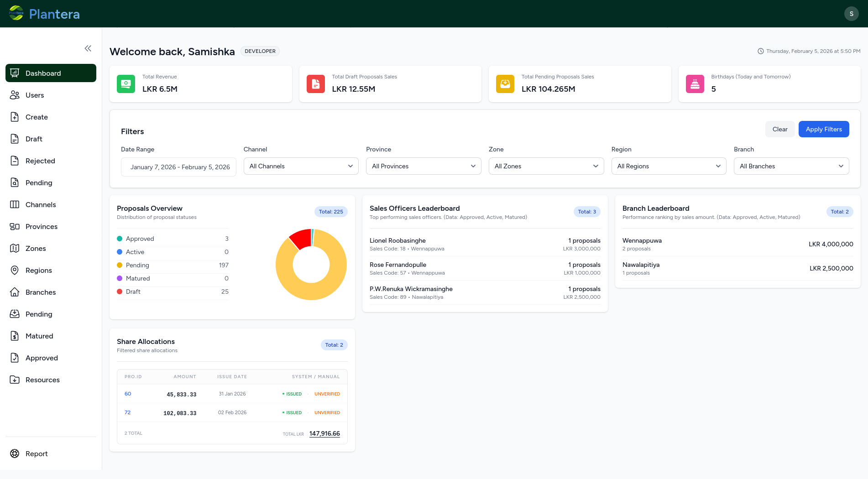Screen dimensions: 868x479
Task: Open the Dashboard sidebar icon
Action: (14, 73)
